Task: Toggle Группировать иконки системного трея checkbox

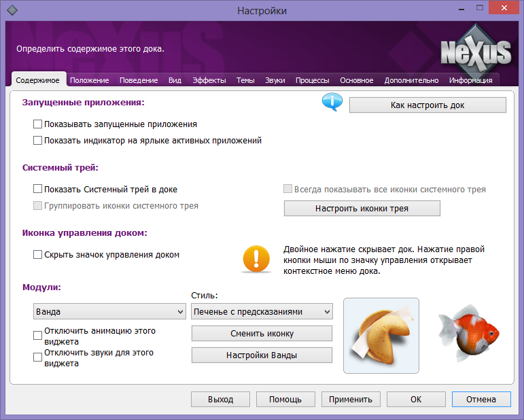Action: point(38,205)
